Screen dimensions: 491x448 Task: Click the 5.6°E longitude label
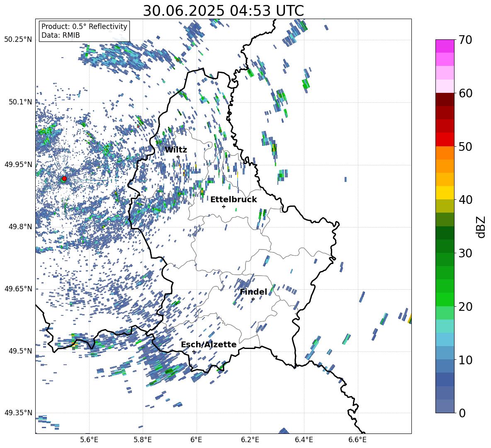(x=89, y=440)
